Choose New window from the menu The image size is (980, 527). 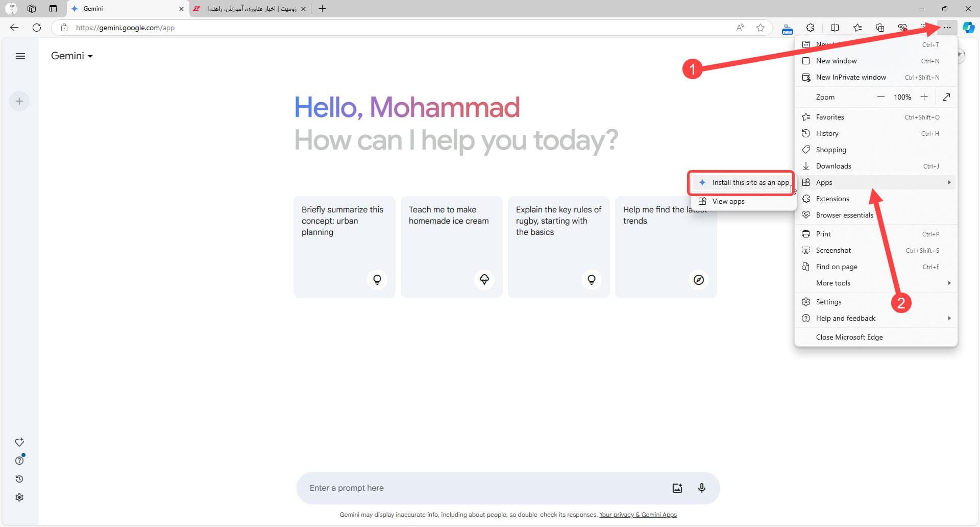[876, 61]
